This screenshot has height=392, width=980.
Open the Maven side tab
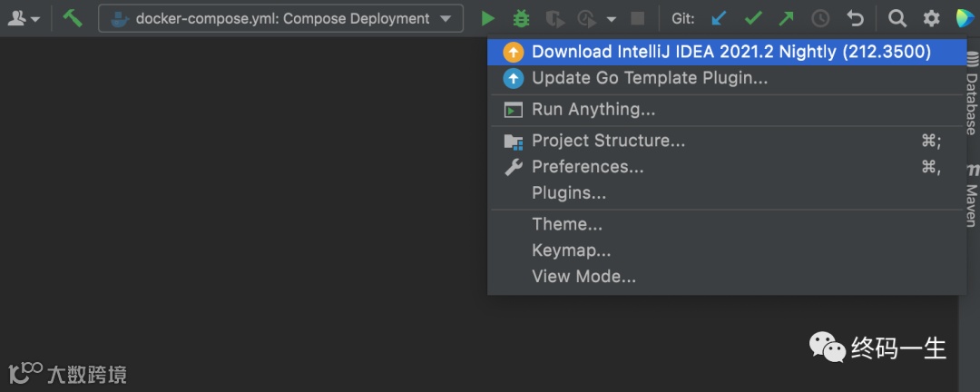[971, 200]
